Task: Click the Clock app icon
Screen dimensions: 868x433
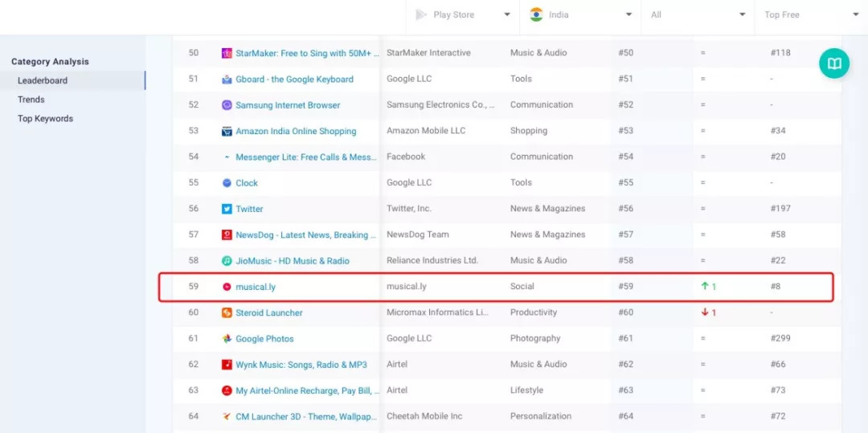Action: (x=227, y=183)
